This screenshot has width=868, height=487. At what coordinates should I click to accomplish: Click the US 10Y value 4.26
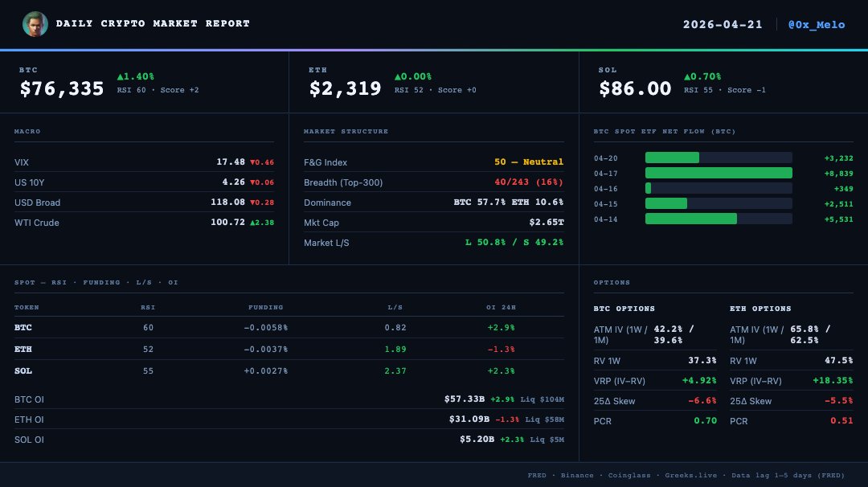click(x=234, y=182)
